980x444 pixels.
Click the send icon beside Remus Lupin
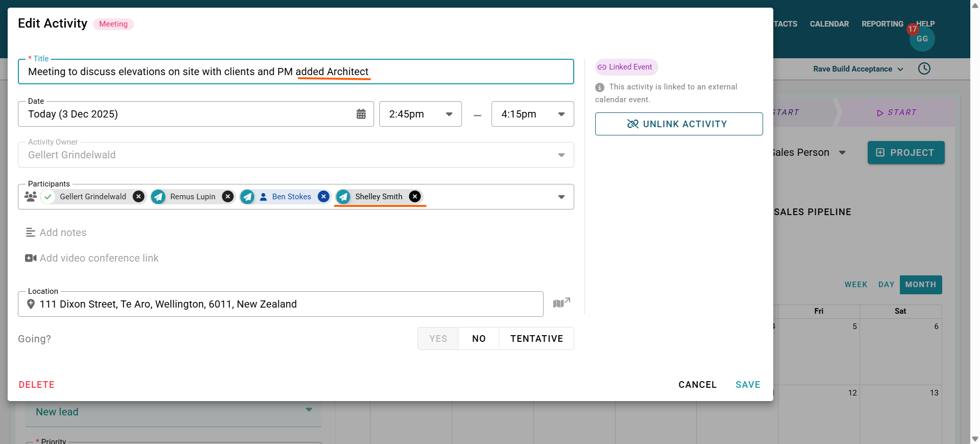point(158,197)
